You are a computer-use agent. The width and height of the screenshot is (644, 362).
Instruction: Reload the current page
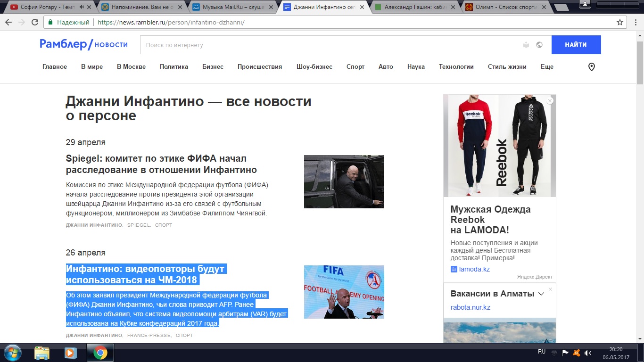click(35, 22)
